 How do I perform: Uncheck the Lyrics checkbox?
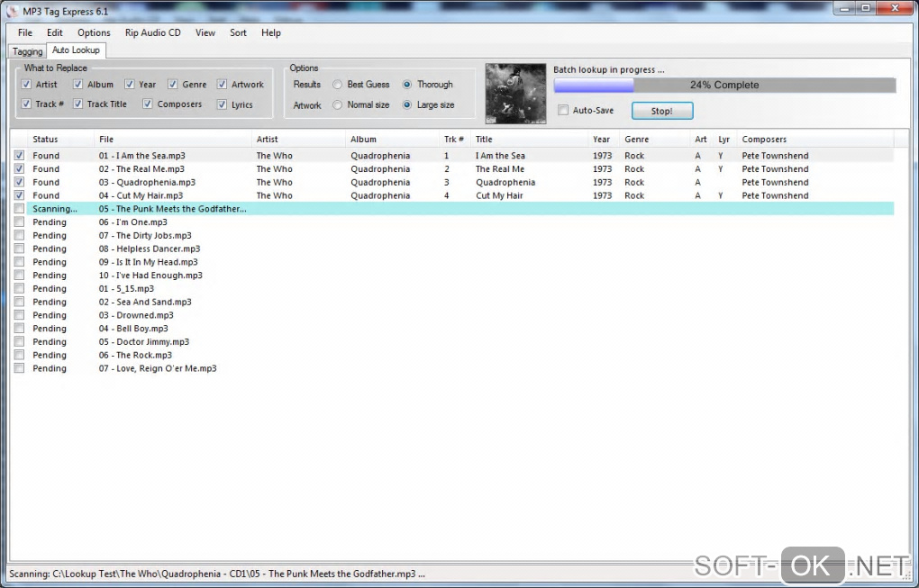[222, 104]
